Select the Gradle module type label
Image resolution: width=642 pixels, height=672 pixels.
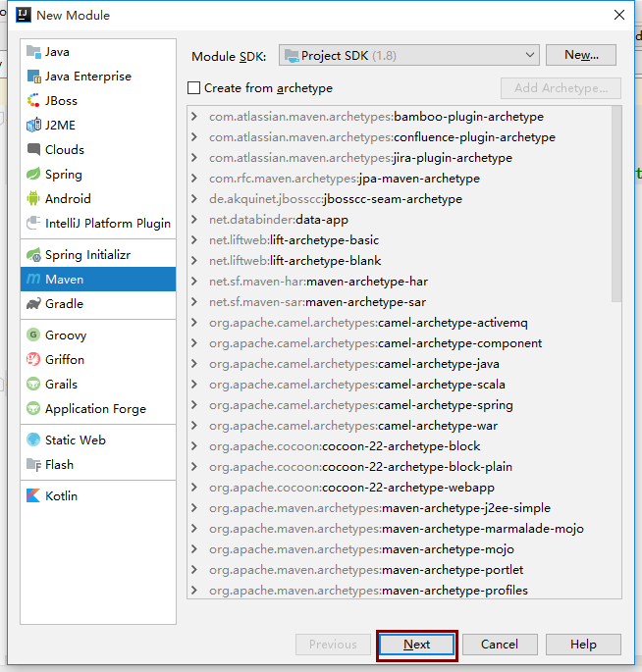coord(65,303)
